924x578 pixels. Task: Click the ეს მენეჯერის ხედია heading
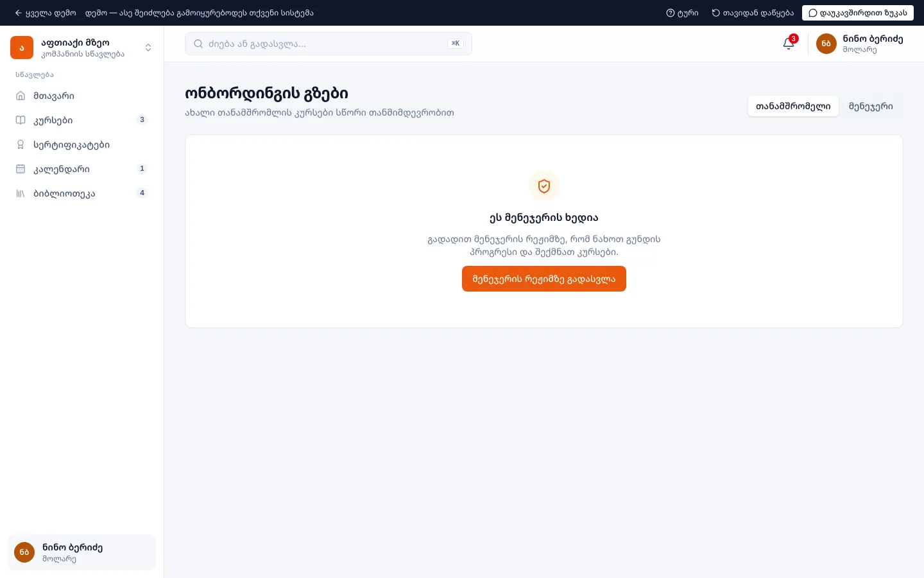544,218
